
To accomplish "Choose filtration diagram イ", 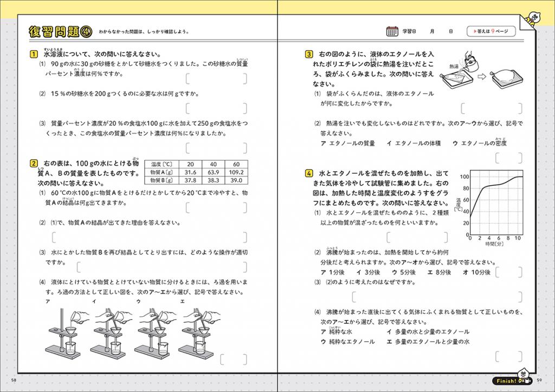I will (x=112, y=332).
